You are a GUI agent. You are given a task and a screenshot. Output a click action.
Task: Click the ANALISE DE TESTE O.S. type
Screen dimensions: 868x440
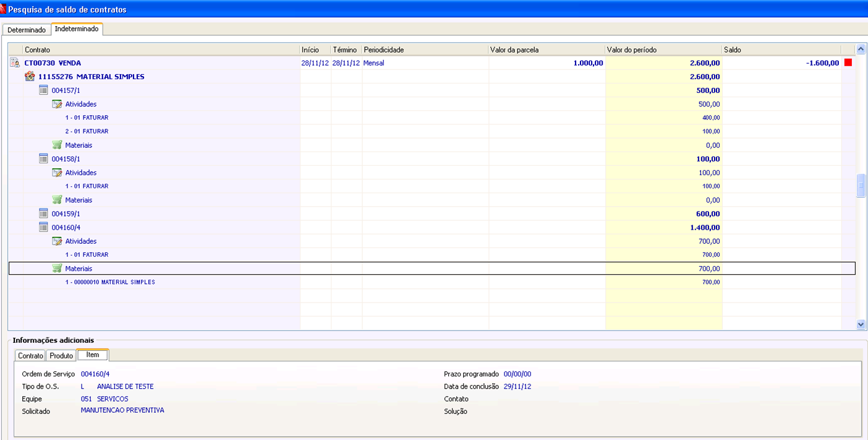pos(125,386)
